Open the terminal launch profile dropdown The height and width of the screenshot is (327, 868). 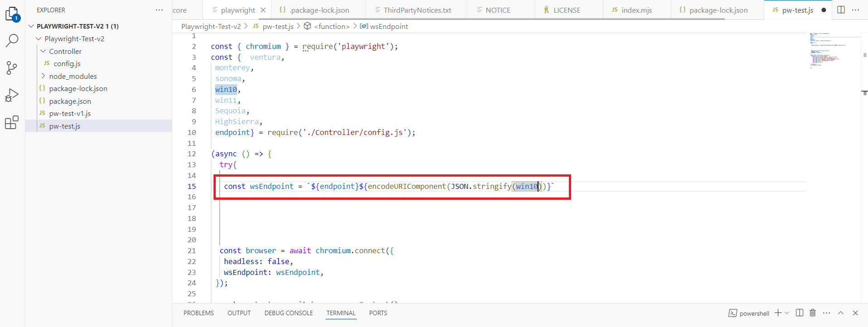[787, 313]
